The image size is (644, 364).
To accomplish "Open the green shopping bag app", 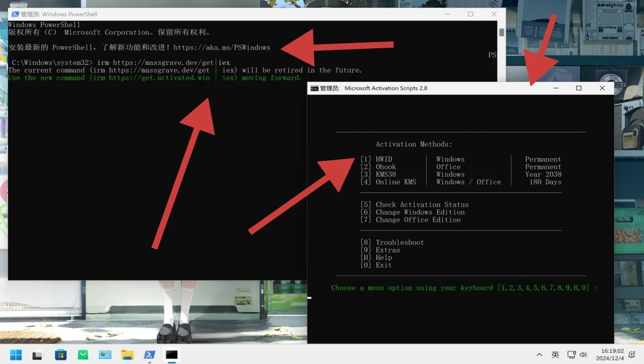I will (83, 355).
